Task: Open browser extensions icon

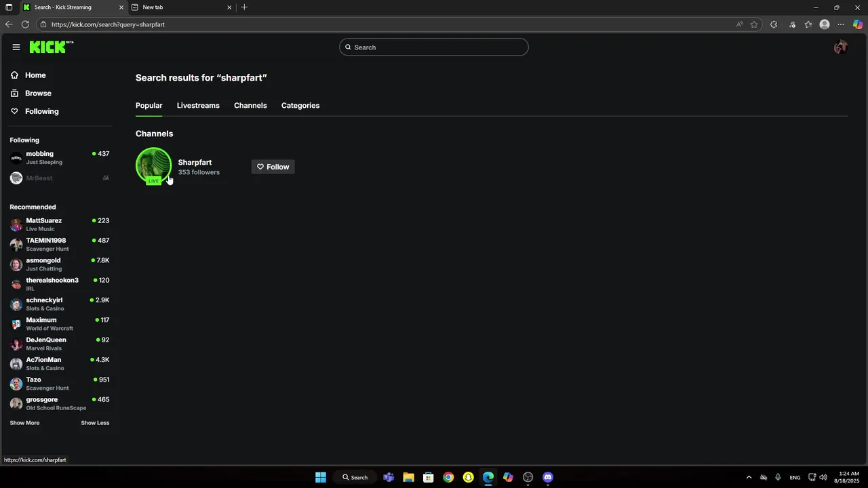Action: pos(774,24)
